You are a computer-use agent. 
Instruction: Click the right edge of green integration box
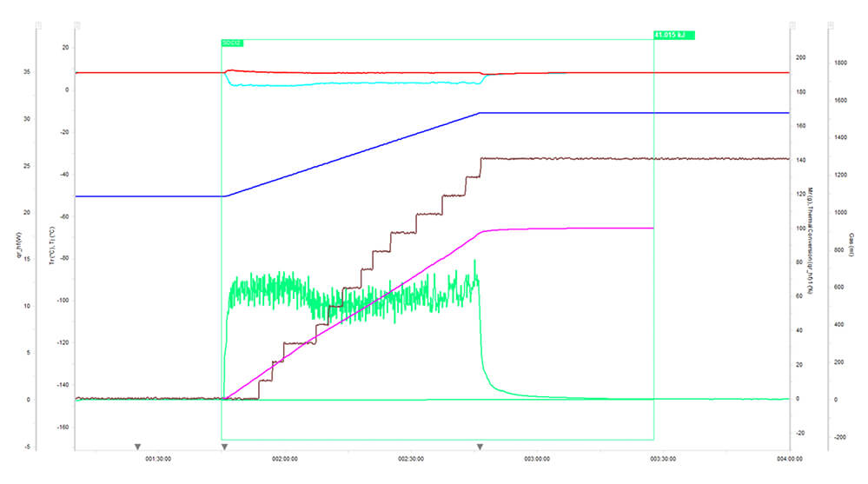(653, 261)
